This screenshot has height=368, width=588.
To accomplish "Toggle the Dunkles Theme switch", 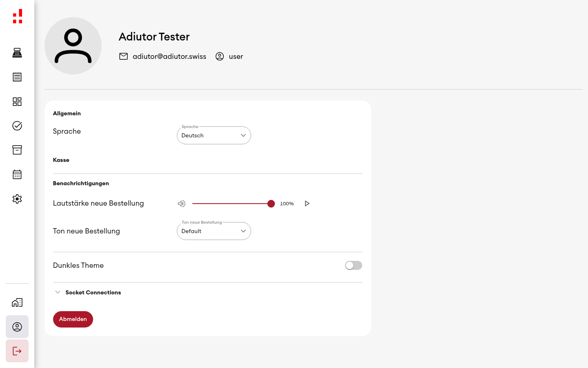I will click(x=354, y=265).
